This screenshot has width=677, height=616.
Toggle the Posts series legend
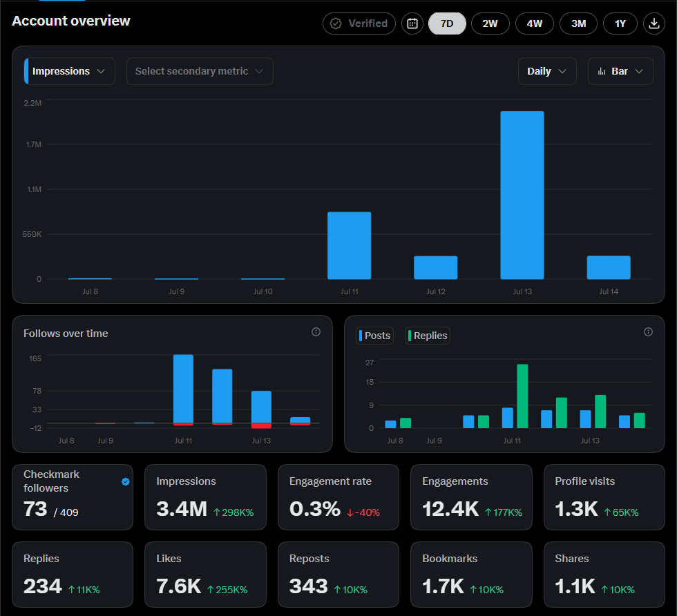coord(374,336)
